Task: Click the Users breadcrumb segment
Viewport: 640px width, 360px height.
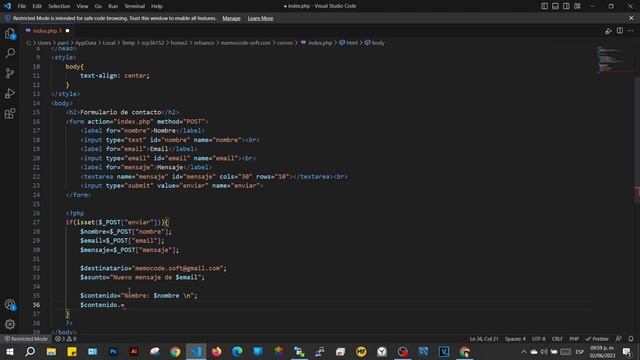Action: pyautogui.click(x=44, y=43)
